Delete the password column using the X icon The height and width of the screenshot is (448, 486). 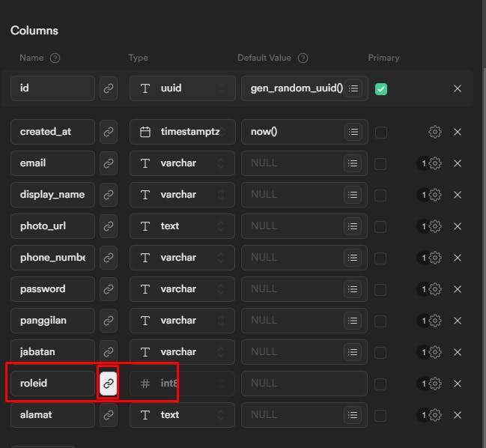coord(458,289)
